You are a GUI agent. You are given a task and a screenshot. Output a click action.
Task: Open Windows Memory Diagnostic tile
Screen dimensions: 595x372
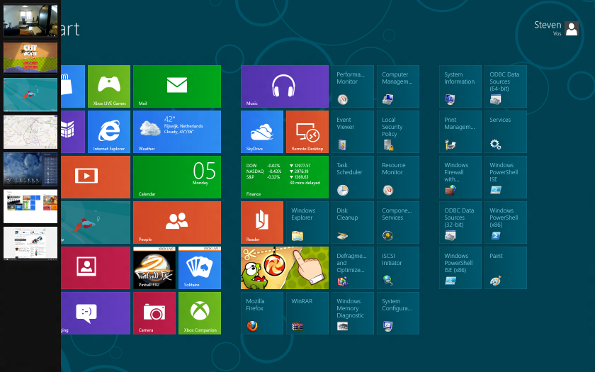[353, 313]
